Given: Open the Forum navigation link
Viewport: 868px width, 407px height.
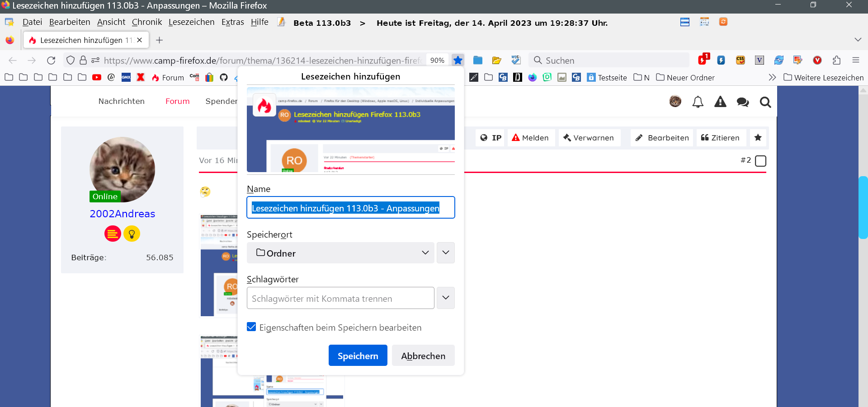Looking at the screenshot, I should click(x=178, y=101).
